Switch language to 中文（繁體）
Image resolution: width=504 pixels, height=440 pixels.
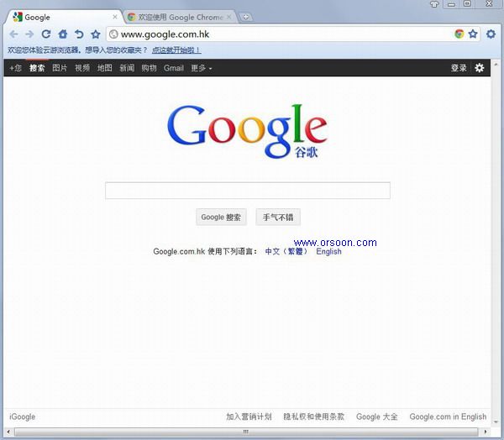[286, 251]
